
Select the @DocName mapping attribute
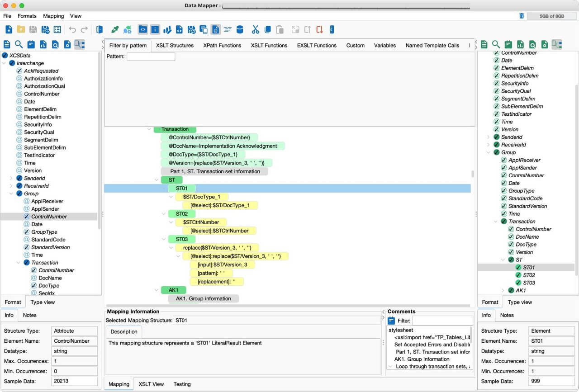pyautogui.click(x=223, y=146)
